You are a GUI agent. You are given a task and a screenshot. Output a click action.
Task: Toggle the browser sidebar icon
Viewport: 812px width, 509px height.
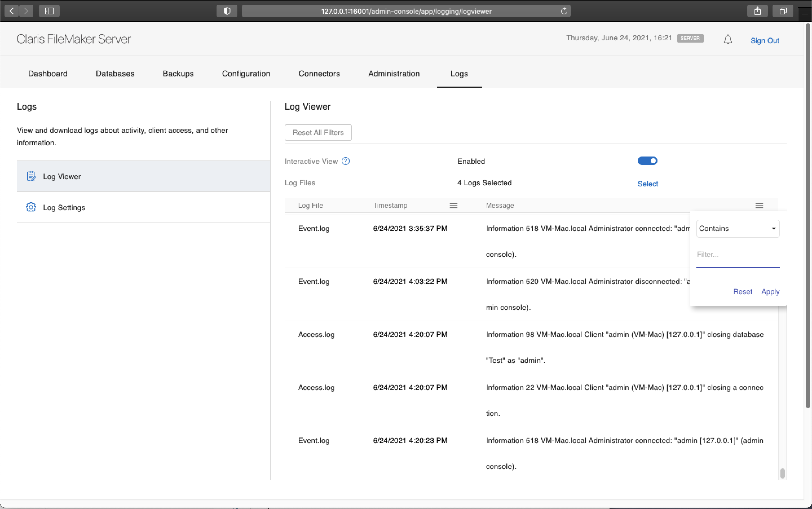(x=49, y=11)
